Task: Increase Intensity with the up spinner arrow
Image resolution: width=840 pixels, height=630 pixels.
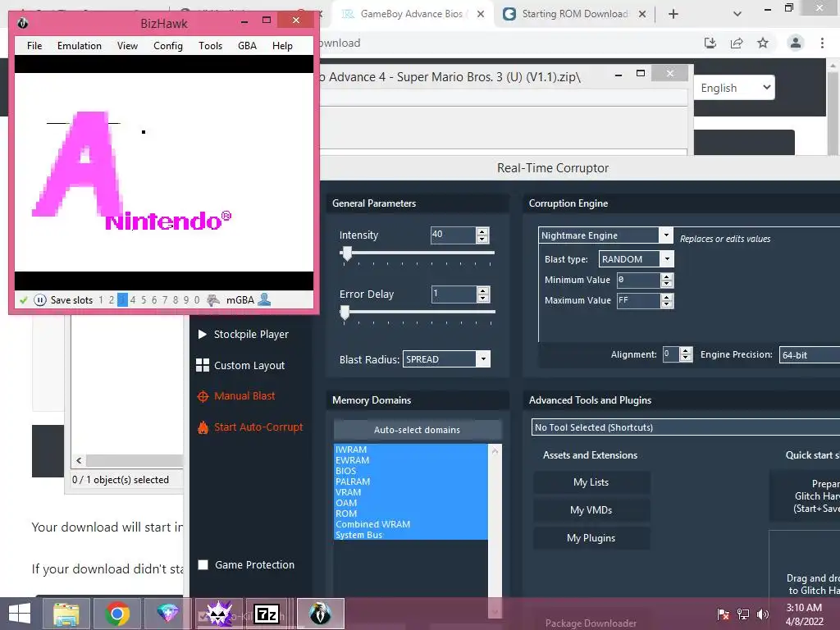Action: pyautogui.click(x=482, y=231)
